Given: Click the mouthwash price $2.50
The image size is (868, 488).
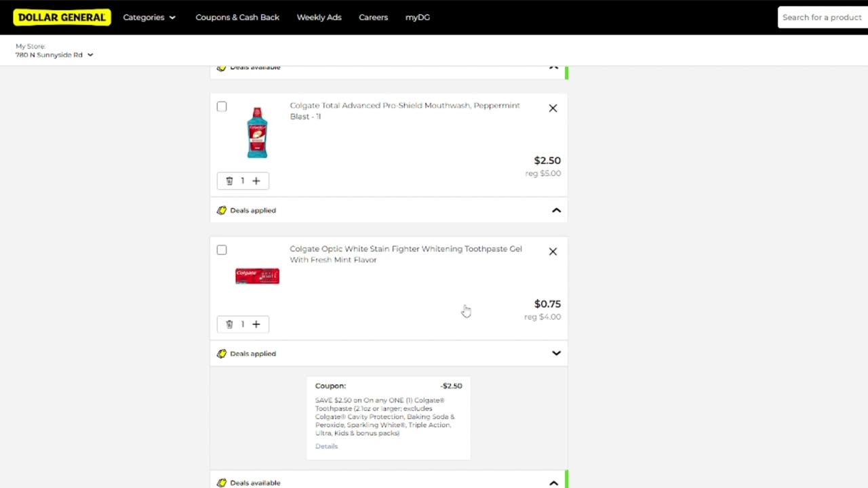Looking at the screenshot, I should tap(547, 161).
